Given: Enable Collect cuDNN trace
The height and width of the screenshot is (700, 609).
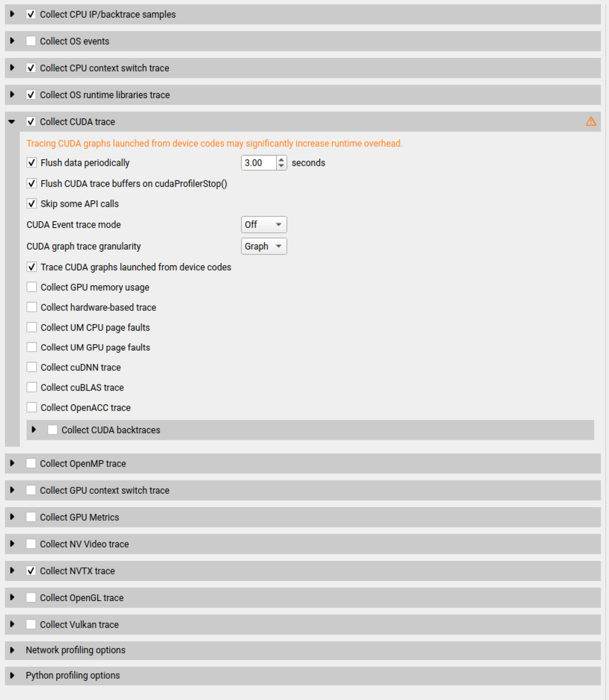Looking at the screenshot, I should (32, 367).
